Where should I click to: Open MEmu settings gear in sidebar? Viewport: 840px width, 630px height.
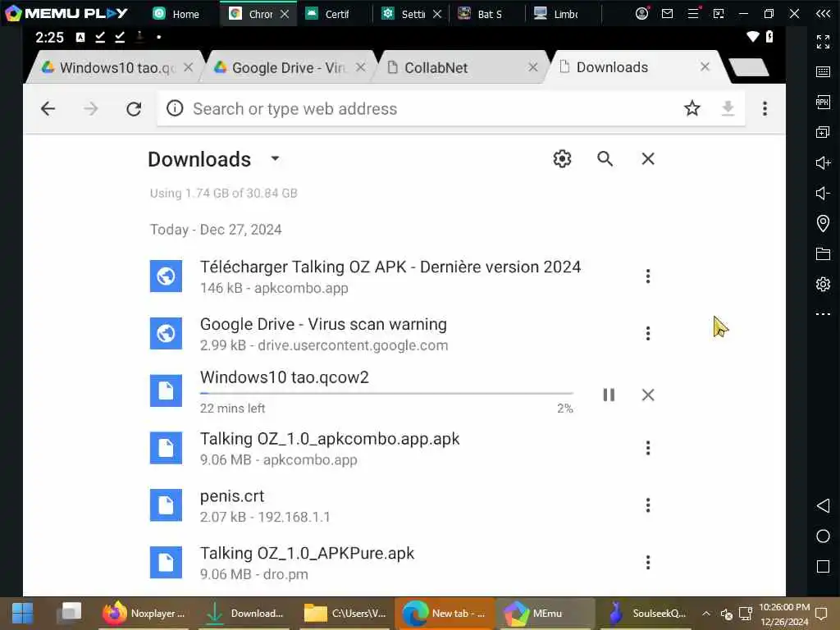(x=823, y=284)
